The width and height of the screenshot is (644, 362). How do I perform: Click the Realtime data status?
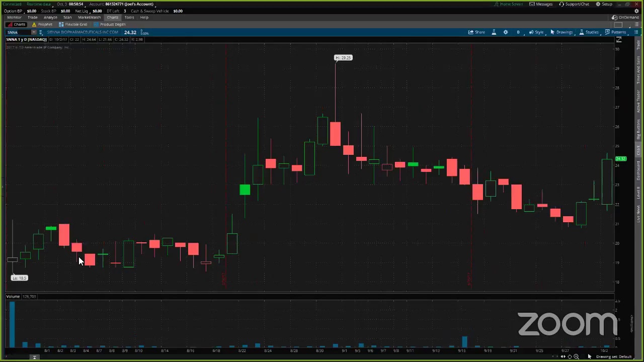click(x=39, y=4)
